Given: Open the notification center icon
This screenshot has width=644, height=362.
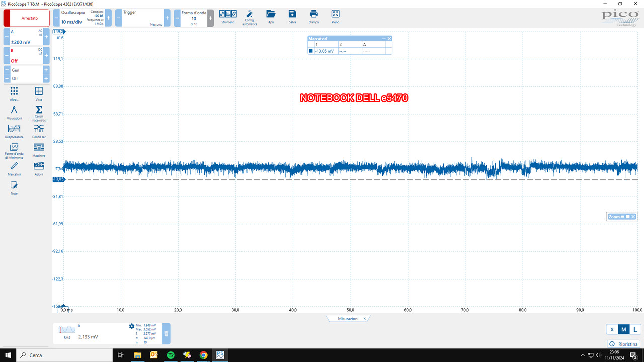Looking at the screenshot, I should pos(633,355).
